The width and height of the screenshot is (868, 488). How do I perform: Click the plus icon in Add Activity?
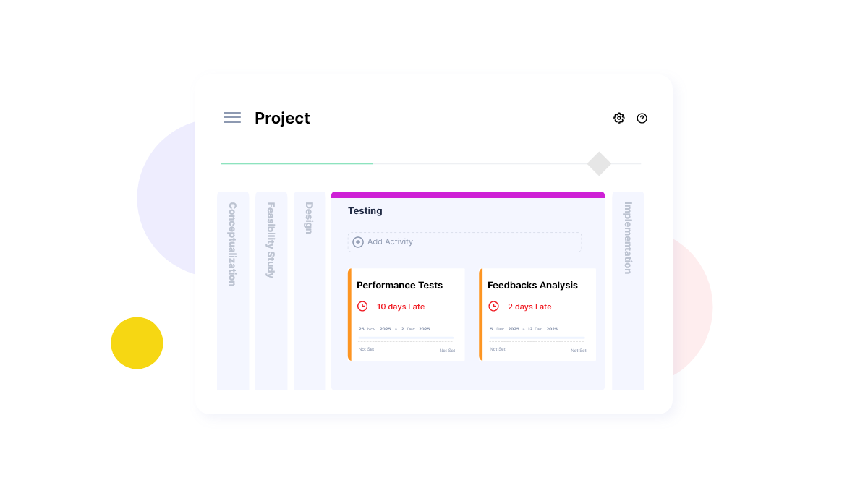358,242
